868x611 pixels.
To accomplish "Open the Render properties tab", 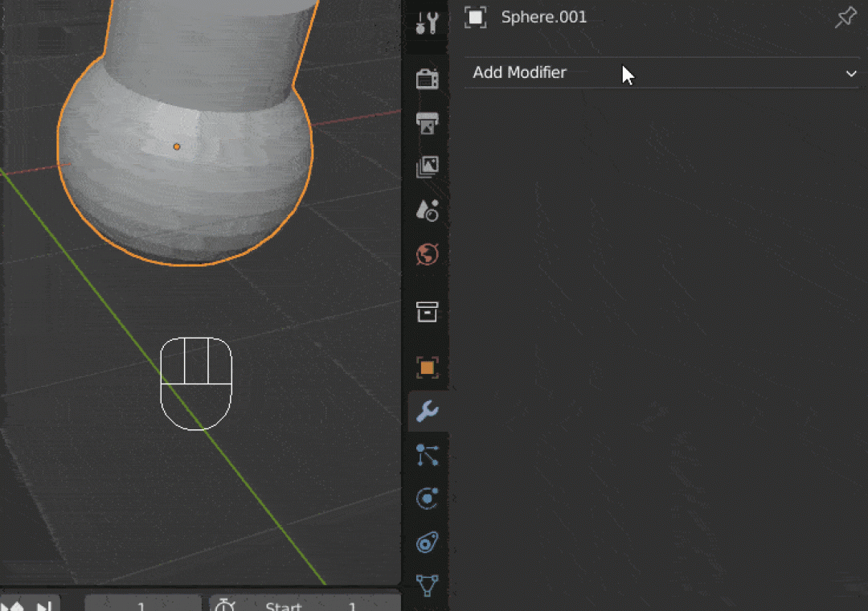I will [x=428, y=77].
